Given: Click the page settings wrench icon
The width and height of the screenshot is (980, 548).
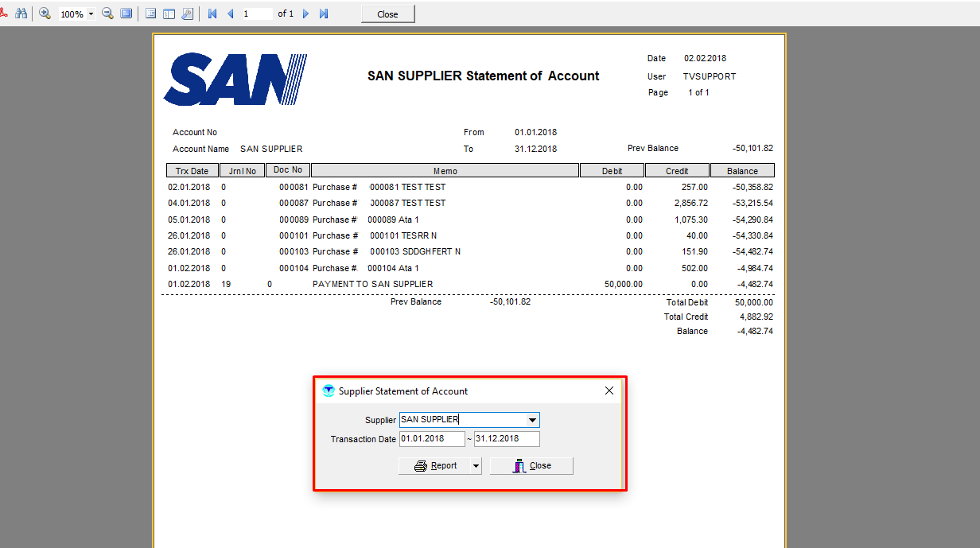Looking at the screenshot, I should [x=187, y=14].
